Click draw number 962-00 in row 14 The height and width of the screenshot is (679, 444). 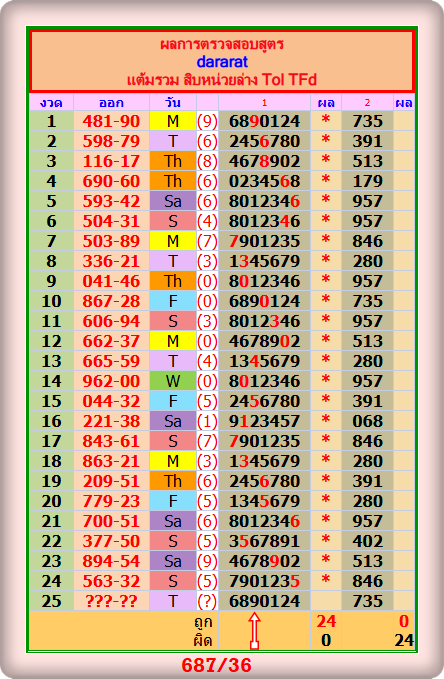[111, 382]
